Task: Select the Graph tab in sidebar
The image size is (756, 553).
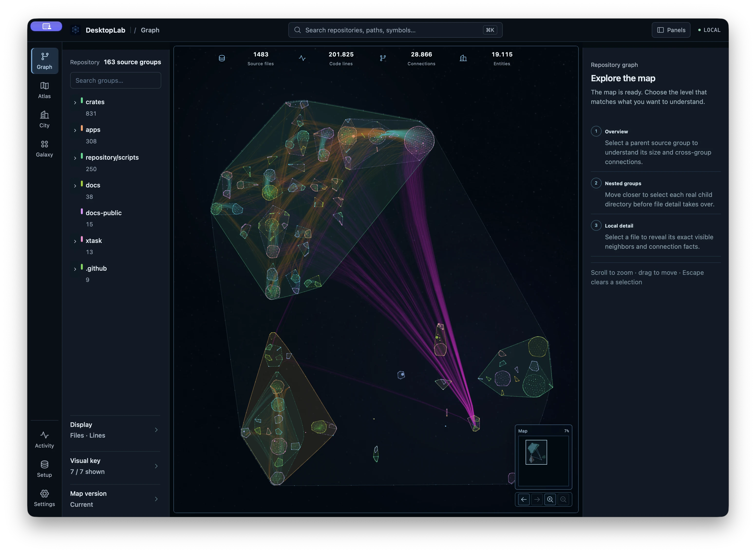Action: click(x=45, y=61)
